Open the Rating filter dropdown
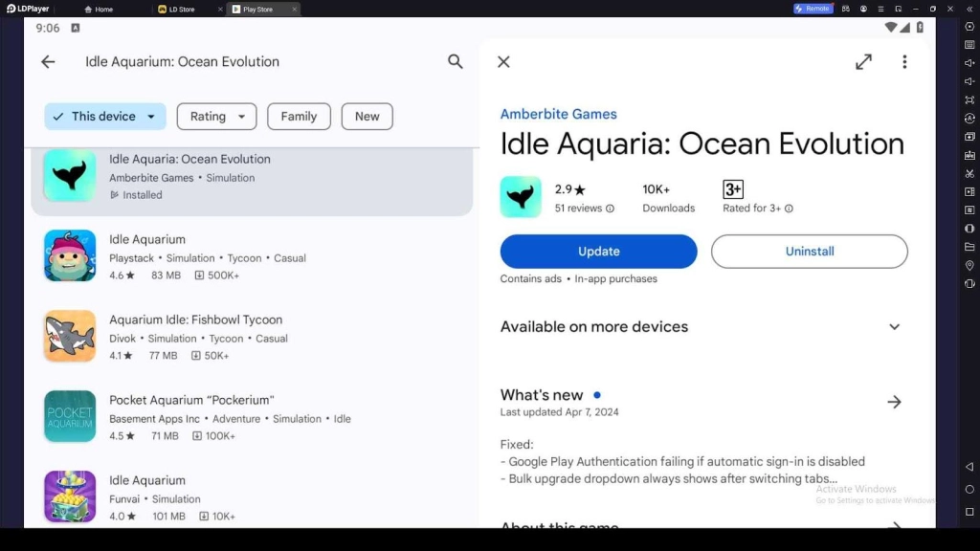The height and width of the screenshot is (551, 980). (x=216, y=116)
